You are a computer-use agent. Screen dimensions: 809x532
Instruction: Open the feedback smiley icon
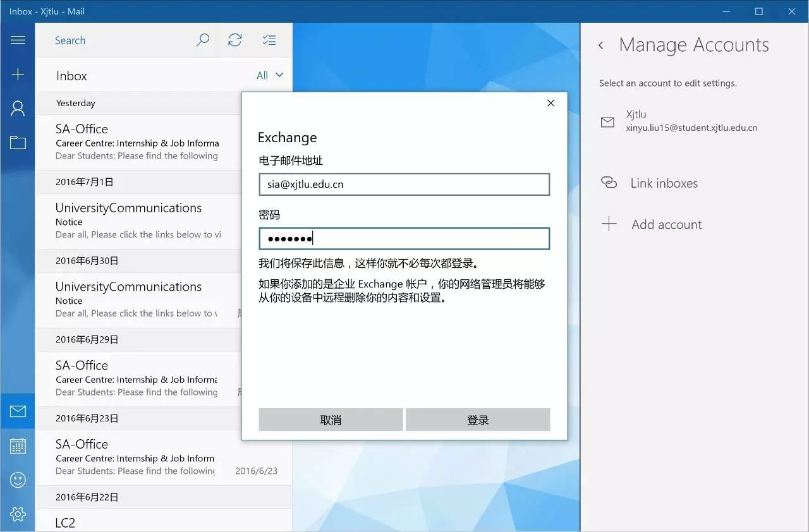18,480
